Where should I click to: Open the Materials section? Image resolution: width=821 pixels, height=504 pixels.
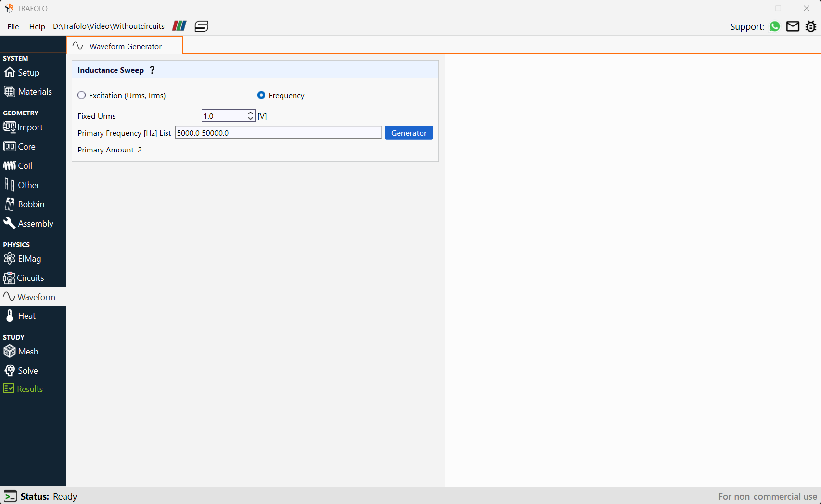(x=27, y=92)
